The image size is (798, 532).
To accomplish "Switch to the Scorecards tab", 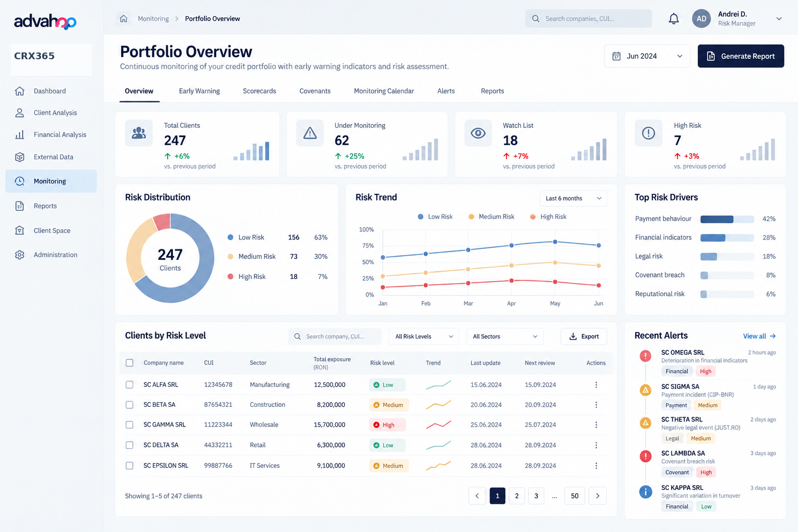I will pos(260,91).
